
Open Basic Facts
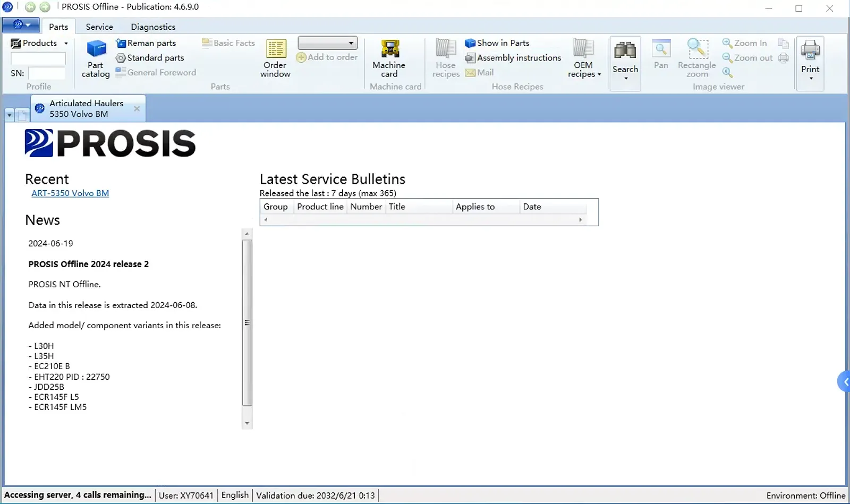tap(228, 43)
